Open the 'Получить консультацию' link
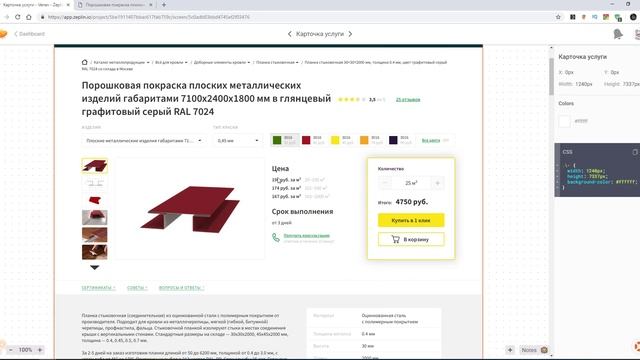This screenshot has width=640, height=360. point(307,236)
